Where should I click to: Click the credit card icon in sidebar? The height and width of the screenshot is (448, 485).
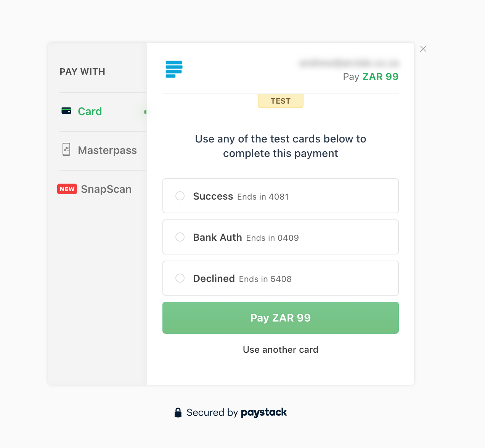pyautogui.click(x=66, y=111)
